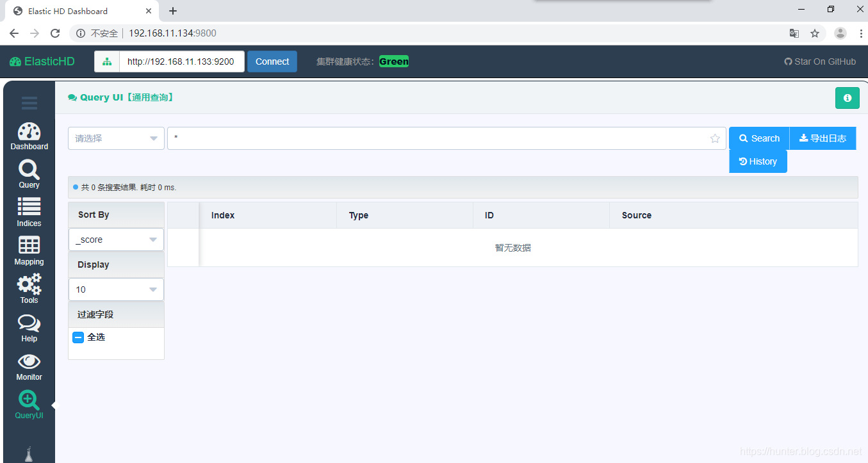Viewport: 868px width, 463px height.
Task: Click the 导出日志 export button
Action: [823, 138]
